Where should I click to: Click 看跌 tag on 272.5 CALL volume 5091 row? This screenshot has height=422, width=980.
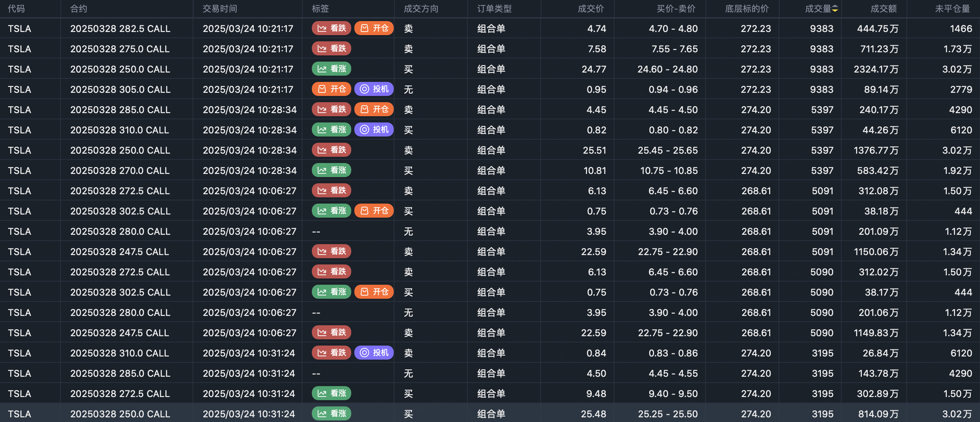(x=332, y=191)
